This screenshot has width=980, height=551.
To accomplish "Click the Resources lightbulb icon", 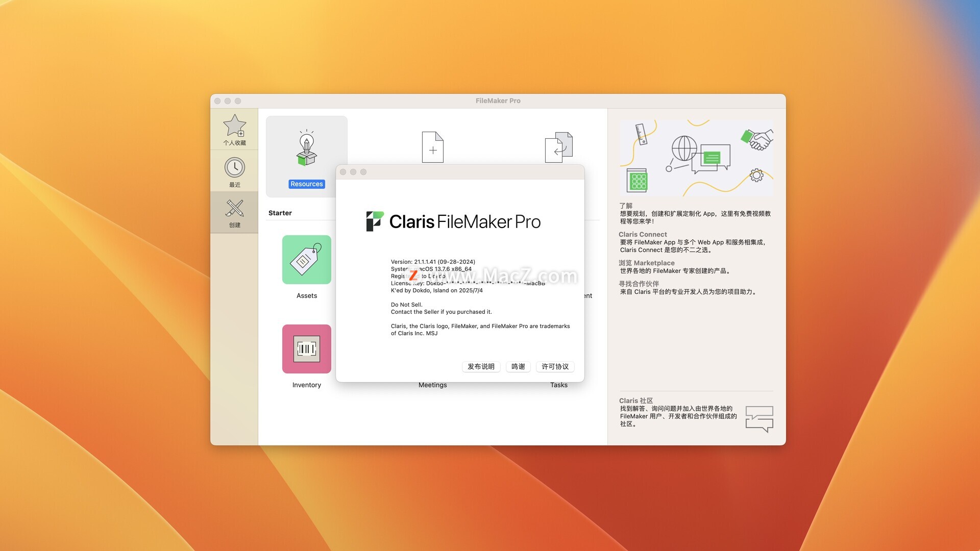I will click(x=306, y=148).
